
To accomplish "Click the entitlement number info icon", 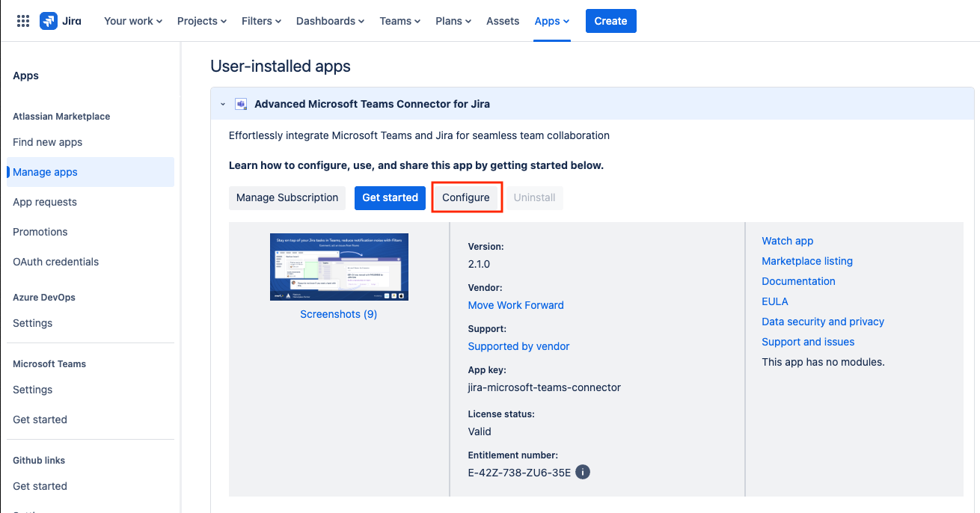I will 583,472.
